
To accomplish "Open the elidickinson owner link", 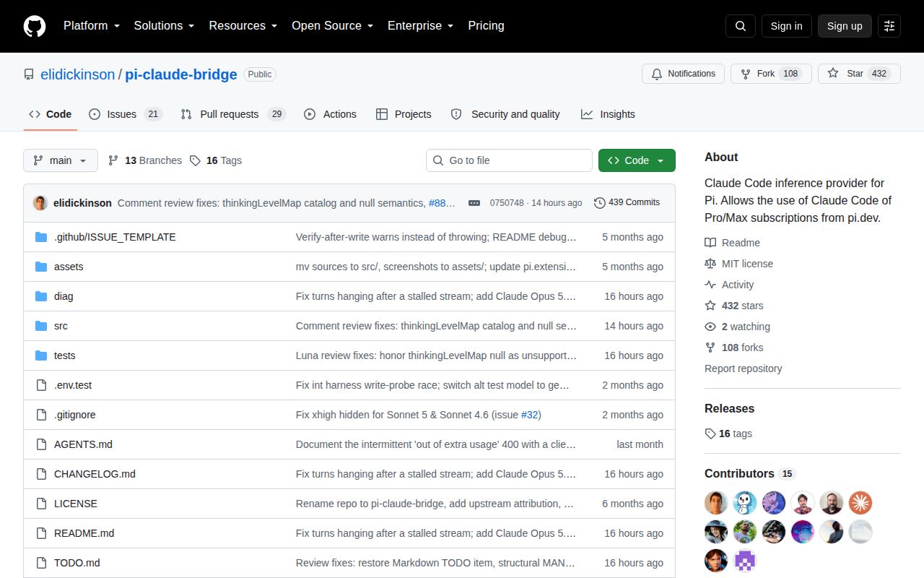I will (78, 74).
